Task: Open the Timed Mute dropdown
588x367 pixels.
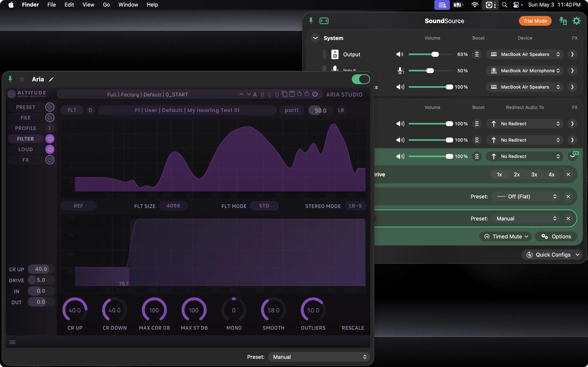Action: 505,236
